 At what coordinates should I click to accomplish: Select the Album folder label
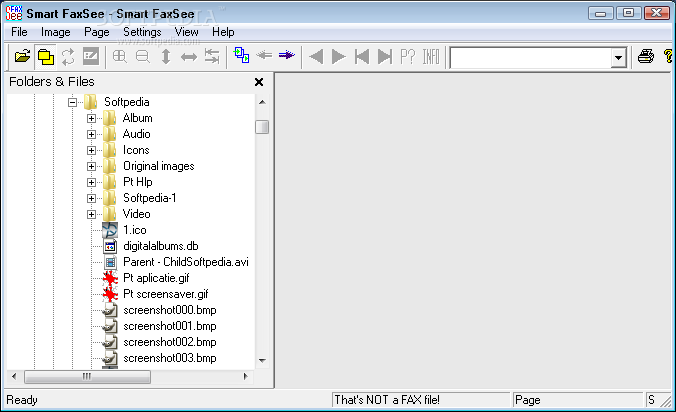click(x=138, y=118)
